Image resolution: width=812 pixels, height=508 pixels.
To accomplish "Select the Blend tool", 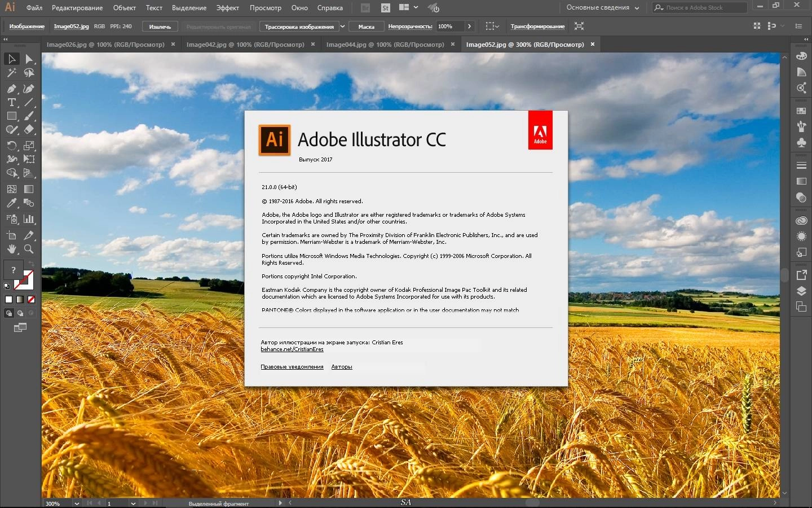I will (29, 203).
